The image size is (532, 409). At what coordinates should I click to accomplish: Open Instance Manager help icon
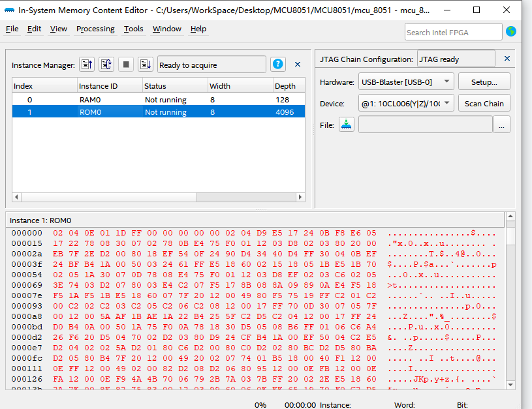click(278, 64)
